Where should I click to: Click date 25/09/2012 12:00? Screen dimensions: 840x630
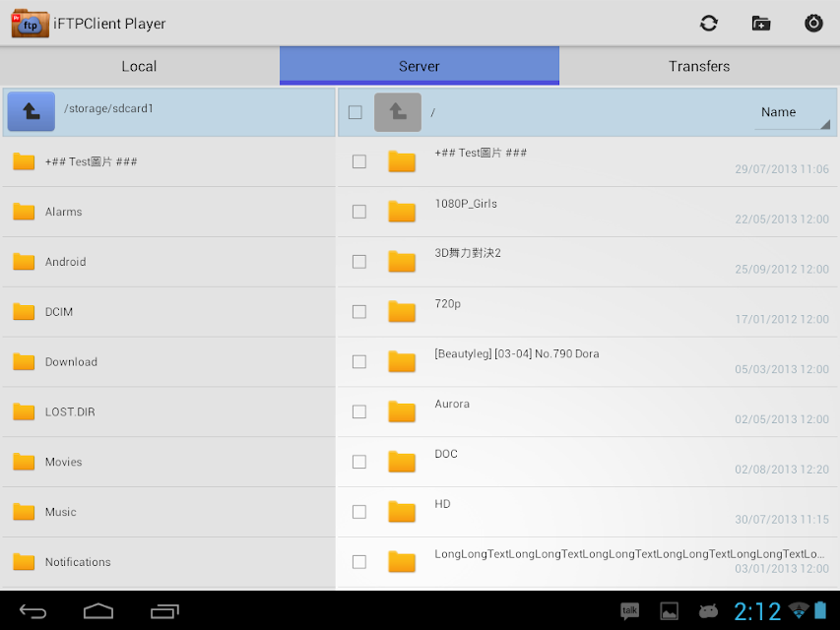click(782, 269)
